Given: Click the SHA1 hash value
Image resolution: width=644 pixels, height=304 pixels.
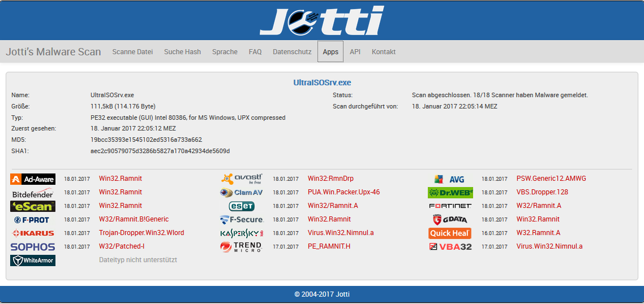Looking at the screenshot, I should pos(160,150).
